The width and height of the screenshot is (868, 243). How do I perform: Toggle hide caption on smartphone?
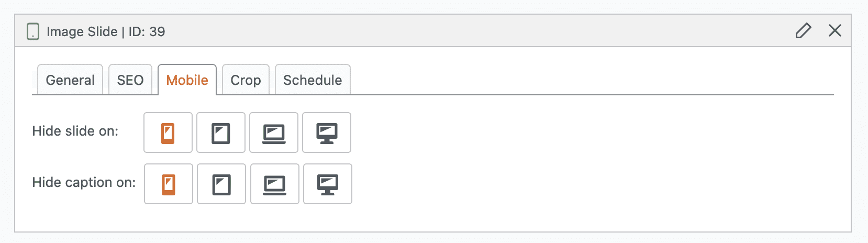[169, 184]
